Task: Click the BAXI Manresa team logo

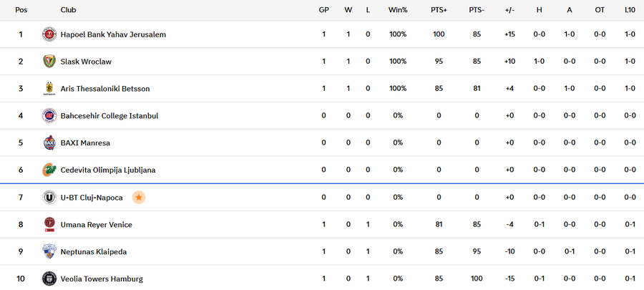Action: click(49, 142)
